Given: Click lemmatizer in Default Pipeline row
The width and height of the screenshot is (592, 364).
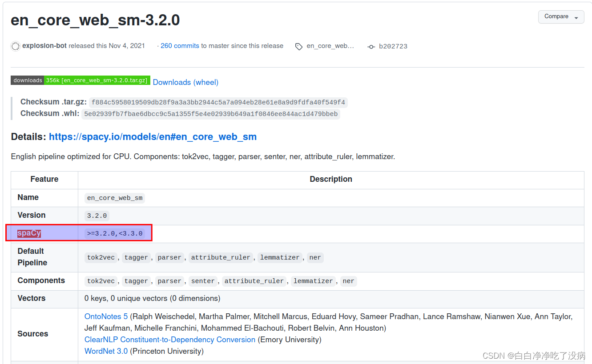Looking at the screenshot, I should point(280,257).
